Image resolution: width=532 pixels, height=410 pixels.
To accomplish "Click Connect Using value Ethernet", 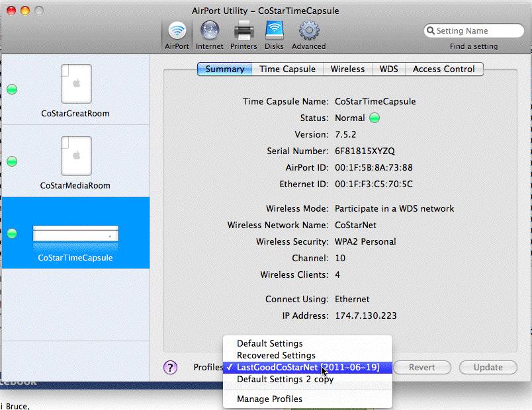I will (352, 299).
